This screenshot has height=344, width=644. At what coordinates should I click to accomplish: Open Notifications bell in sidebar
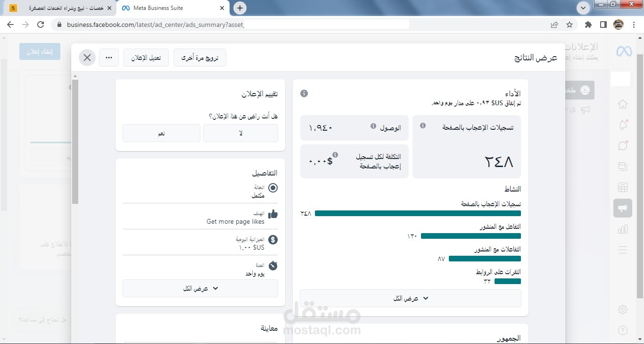[623, 125]
